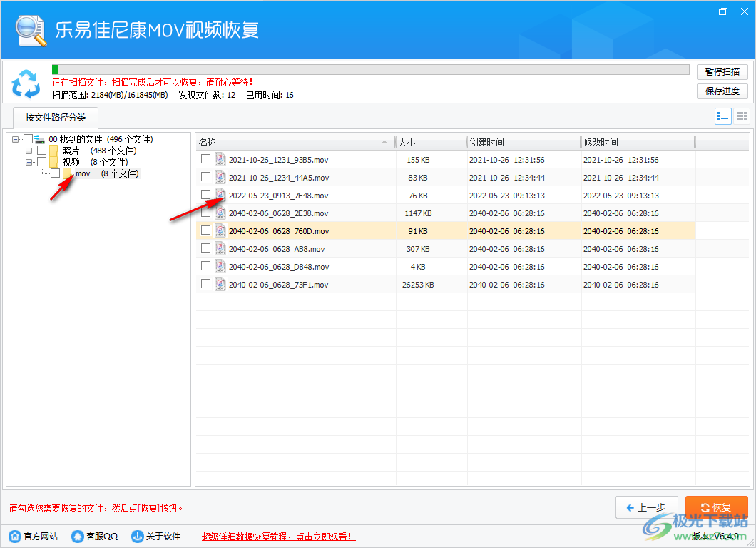Sort by 名称 column header
This screenshot has width=756, height=548.
tap(295, 142)
